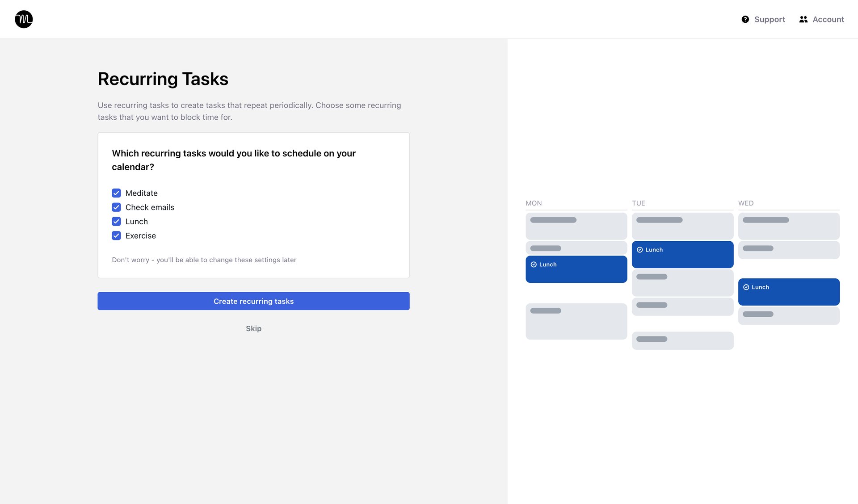This screenshot has height=504, width=858.
Task: Click the Meditate label text
Action: pyautogui.click(x=141, y=193)
